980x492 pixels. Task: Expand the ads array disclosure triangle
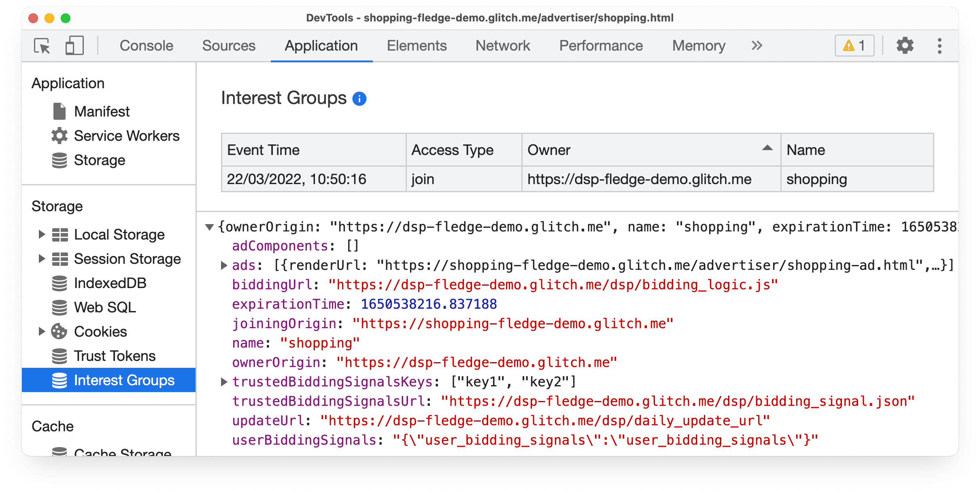224,265
